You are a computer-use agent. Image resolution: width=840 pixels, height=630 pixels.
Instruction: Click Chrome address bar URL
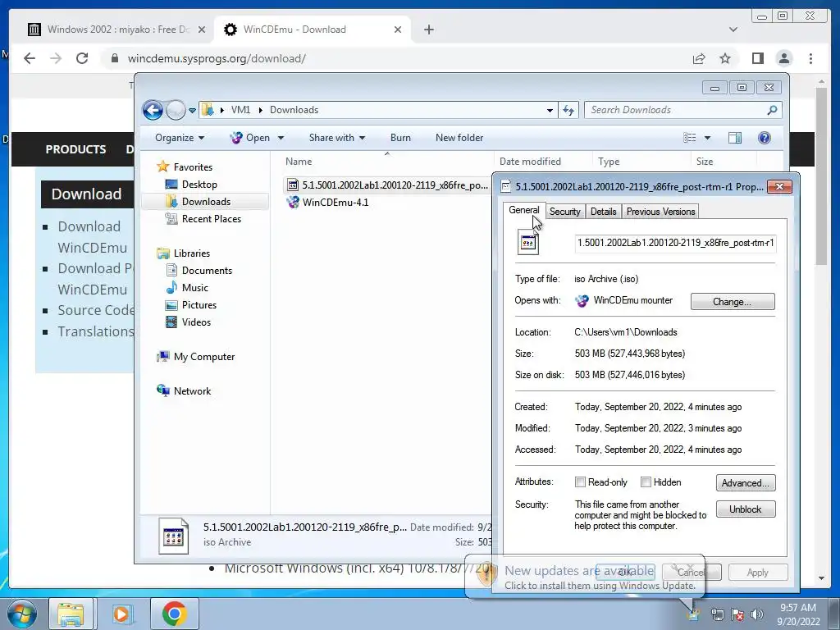217,58
